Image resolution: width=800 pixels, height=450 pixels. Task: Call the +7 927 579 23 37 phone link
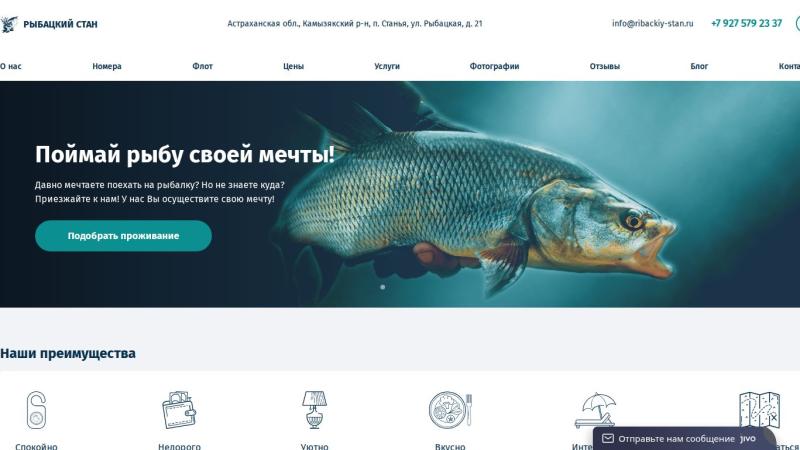[746, 23]
